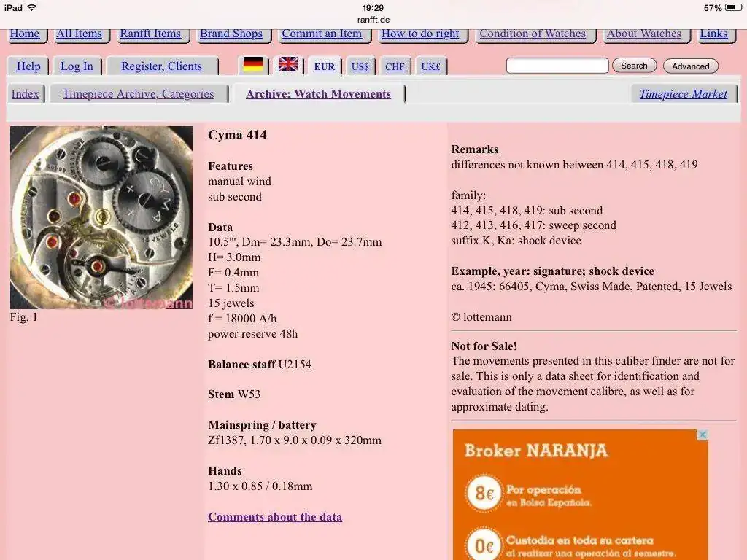Viewport: 747px width, 560px height.
Task: Open the Home menu link
Action: click(25, 34)
